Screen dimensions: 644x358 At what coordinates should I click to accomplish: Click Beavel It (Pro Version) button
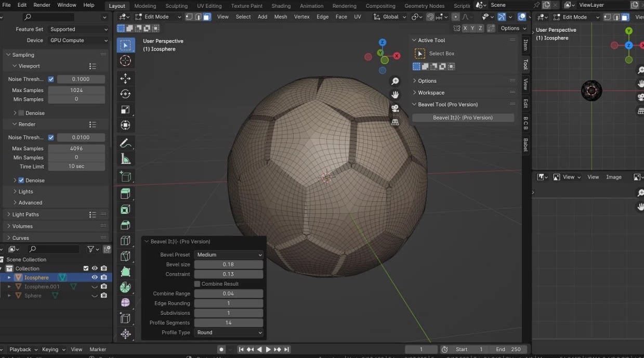463,118
